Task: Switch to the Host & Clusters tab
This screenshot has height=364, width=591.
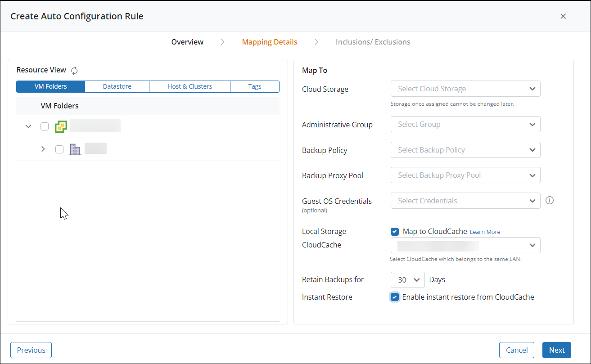Action: pos(189,86)
